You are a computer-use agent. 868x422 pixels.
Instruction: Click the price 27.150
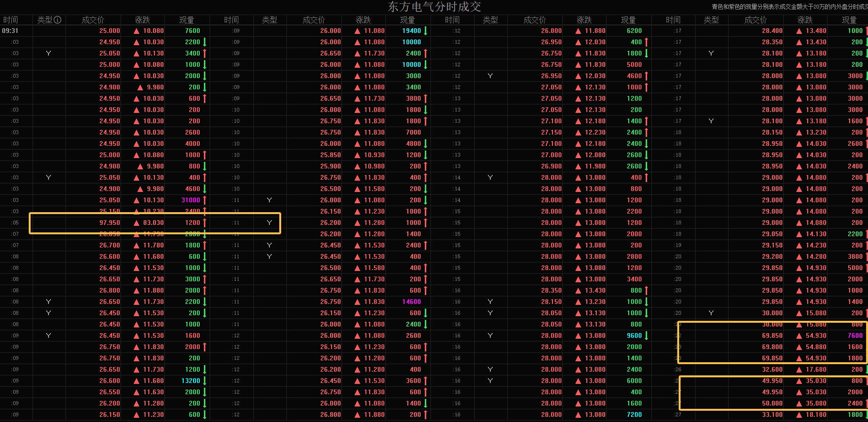[x=552, y=132]
